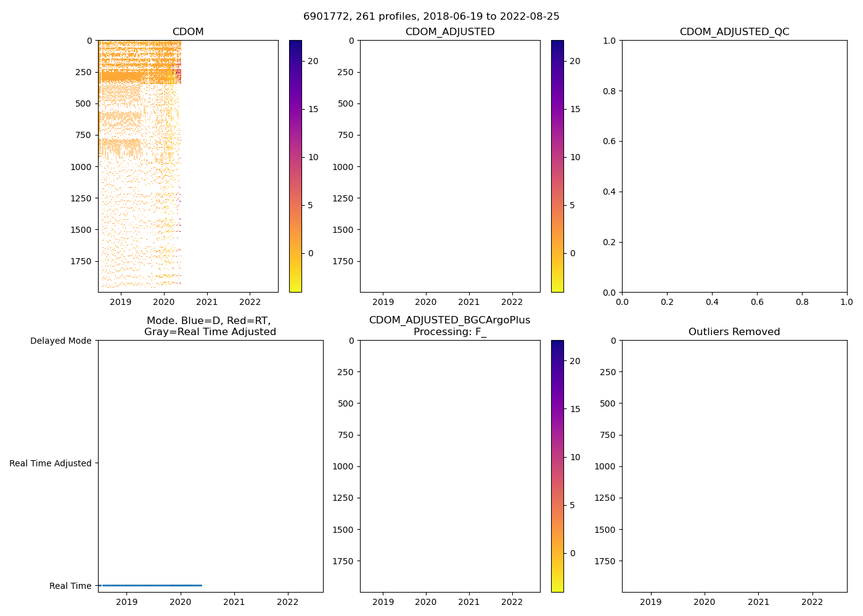Click the Delayed Mode axis label
The image size is (863, 616).
pyautogui.click(x=60, y=341)
